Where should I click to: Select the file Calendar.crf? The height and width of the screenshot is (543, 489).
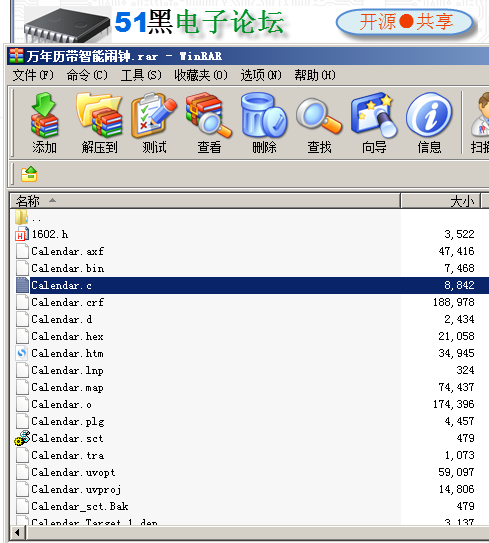[68, 302]
